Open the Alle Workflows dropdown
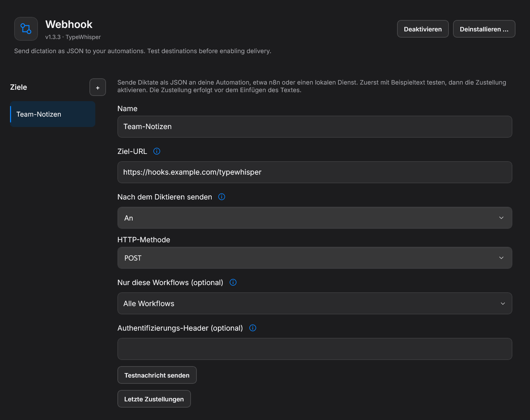The width and height of the screenshot is (530, 420). click(315, 303)
